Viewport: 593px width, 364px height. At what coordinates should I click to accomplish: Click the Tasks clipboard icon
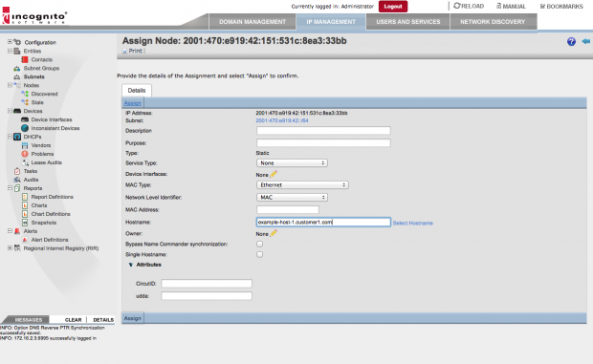pyautogui.click(x=17, y=171)
